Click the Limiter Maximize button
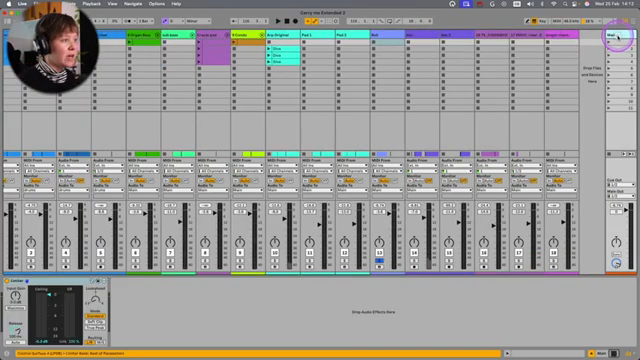Image resolution: width=640 pixels, height=360 pixels. pyautogui.click(x=16, y=308)
